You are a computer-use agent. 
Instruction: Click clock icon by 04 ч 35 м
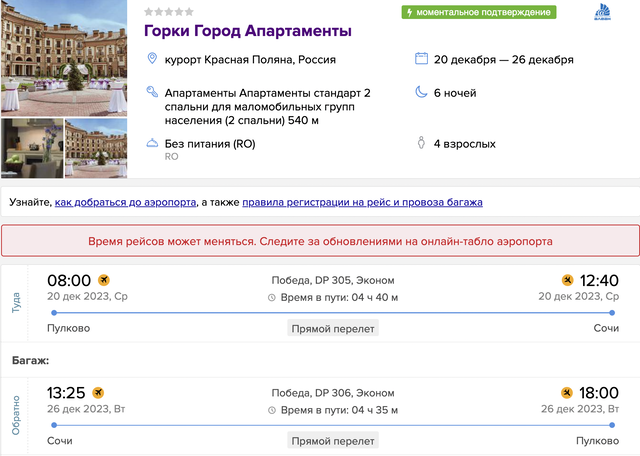click(x=272, y=410)
